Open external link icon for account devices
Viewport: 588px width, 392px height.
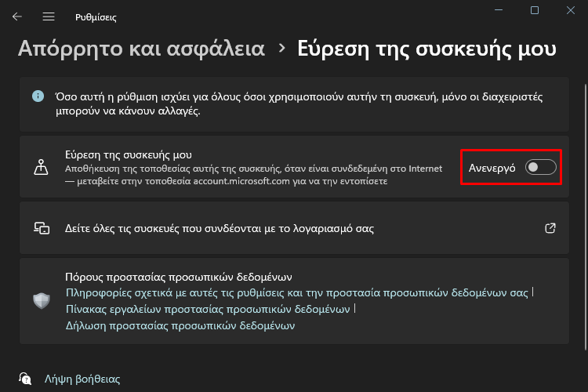click(550, 228)
